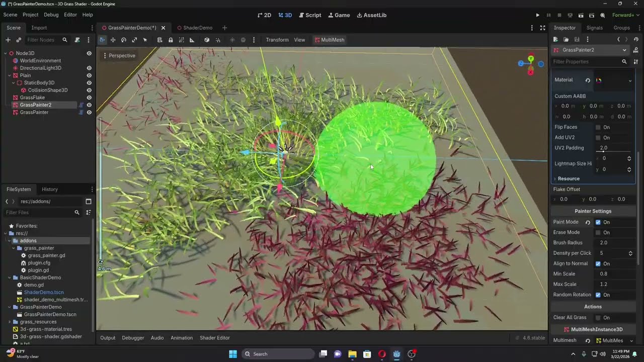Click the Perspective view menu button
644x362 pixels.
[x=119, y=55]
